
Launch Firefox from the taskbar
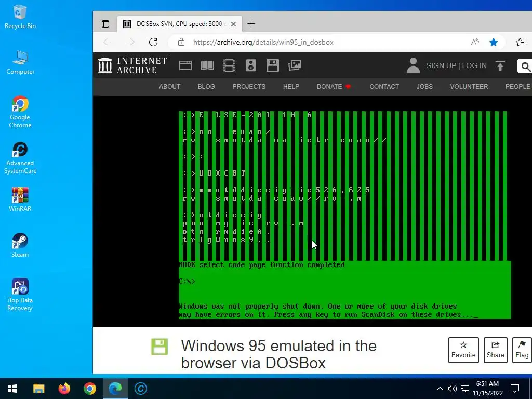coord(64,389)
